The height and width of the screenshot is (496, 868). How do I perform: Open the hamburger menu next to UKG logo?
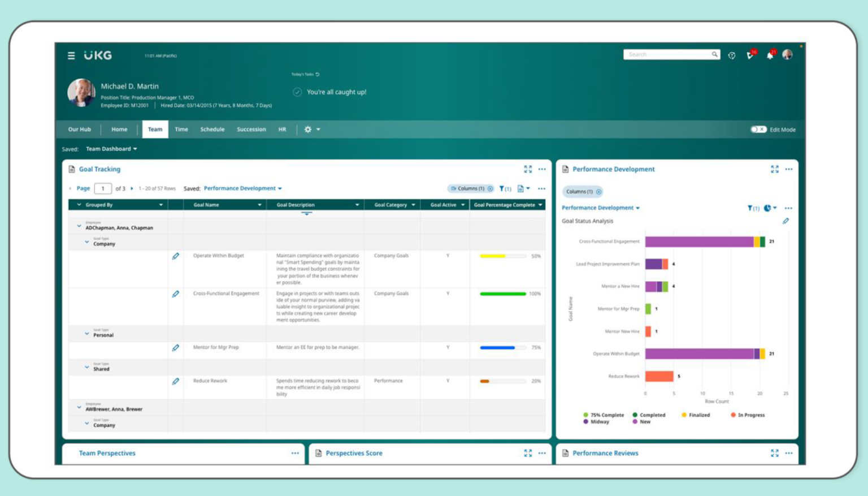70,55
